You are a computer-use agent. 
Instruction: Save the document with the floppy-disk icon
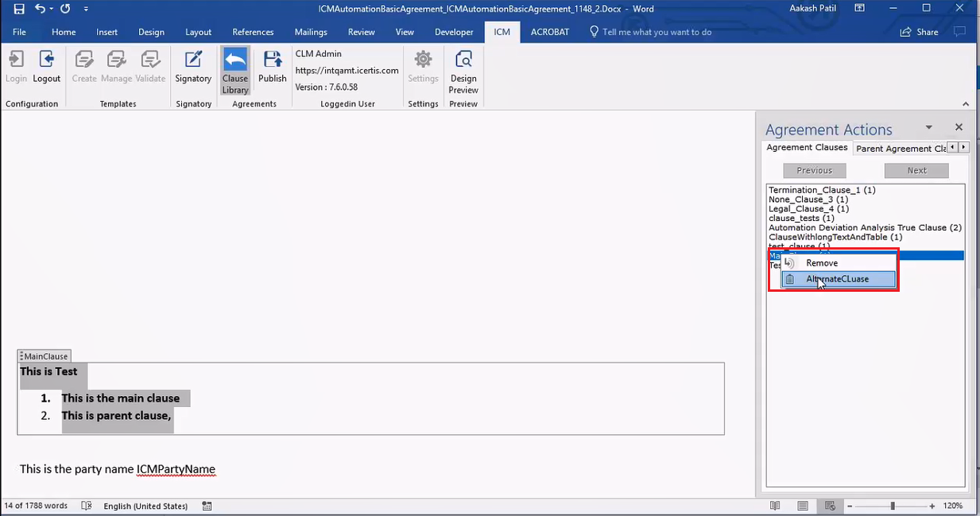[19, 9]
